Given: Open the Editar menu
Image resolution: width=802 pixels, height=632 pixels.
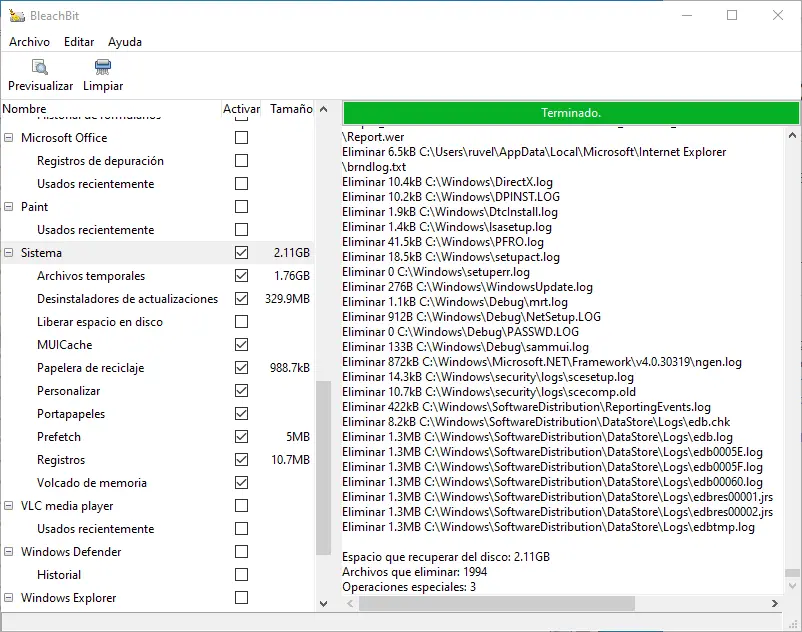Looking at the screenshot, I should click(x=79, y=42).
